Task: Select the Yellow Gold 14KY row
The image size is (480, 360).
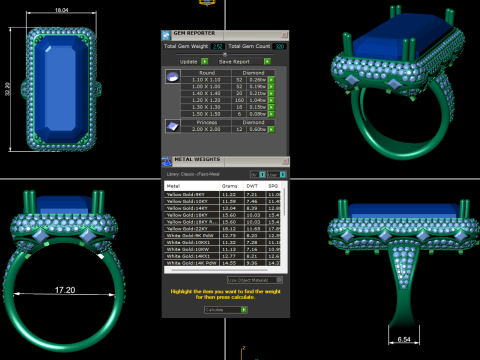Action: (222, 208)
